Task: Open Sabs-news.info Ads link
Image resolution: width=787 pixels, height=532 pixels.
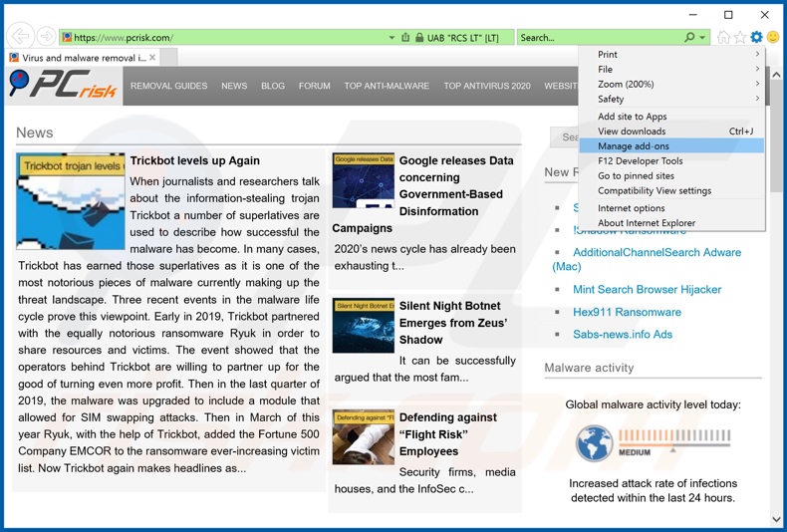Action: pyautogui.click(x=623, y=335)
